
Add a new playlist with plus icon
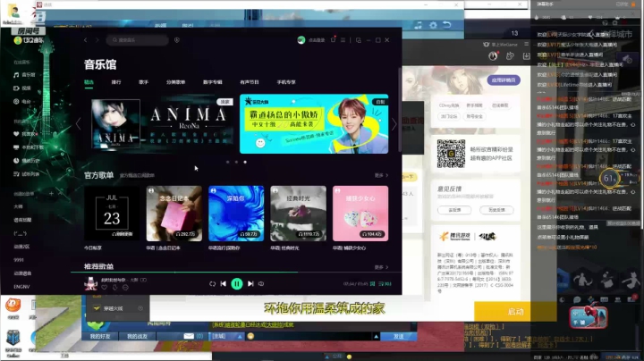pos(51,194)
